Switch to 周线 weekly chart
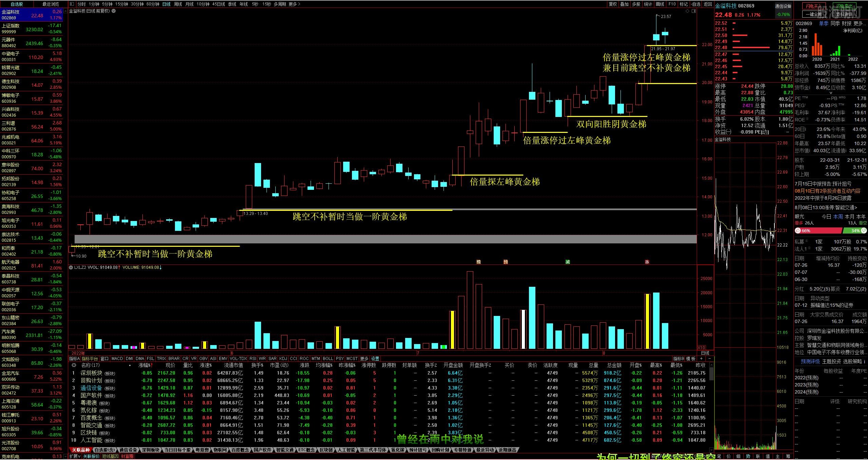This screenshot has width=868, height=460. pos(178,4)
